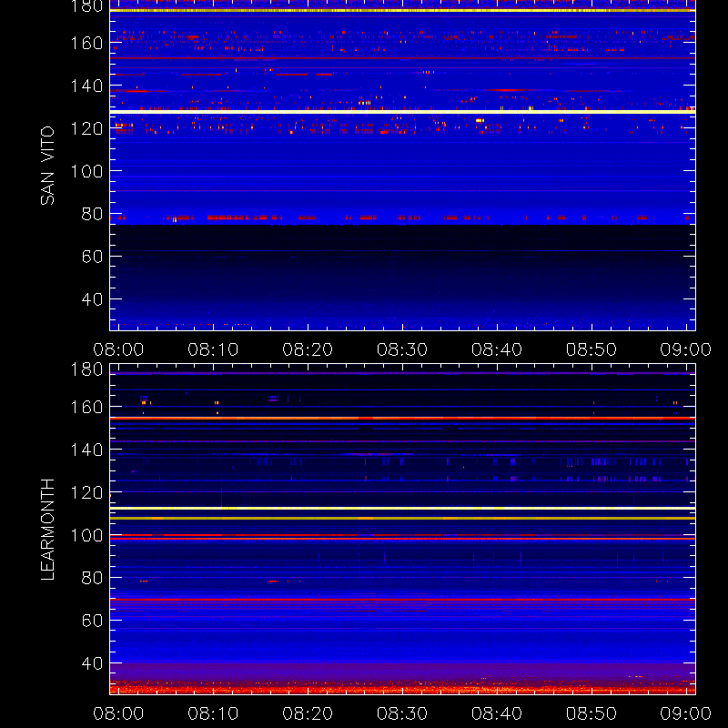Select the 60 tick label on San Vito axis

tap(92, 257)
